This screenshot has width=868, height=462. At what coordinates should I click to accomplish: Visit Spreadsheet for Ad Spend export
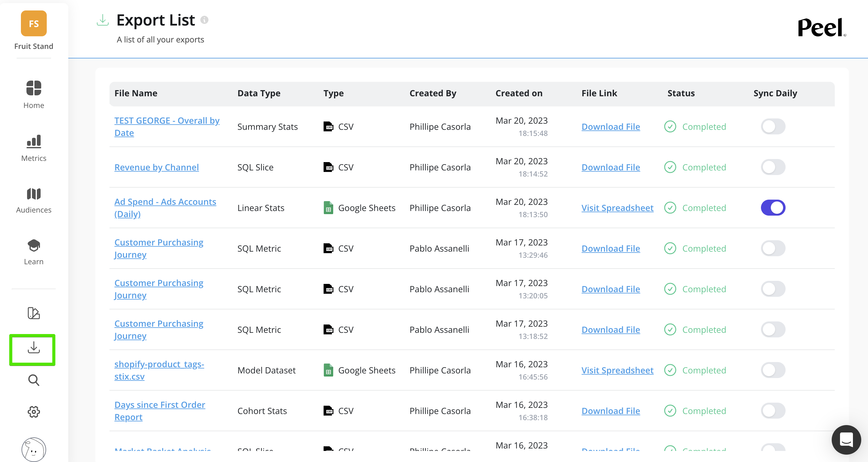pos(617,208)
